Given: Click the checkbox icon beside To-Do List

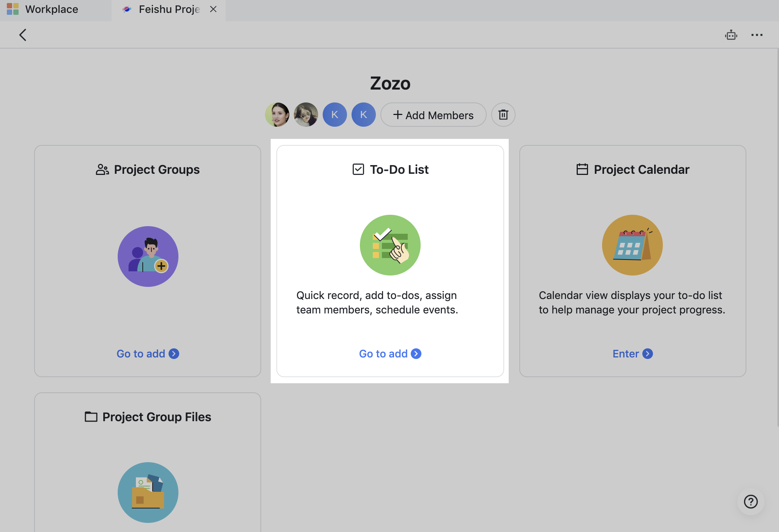Looking at the screenshot, I should tap(358, 169).
